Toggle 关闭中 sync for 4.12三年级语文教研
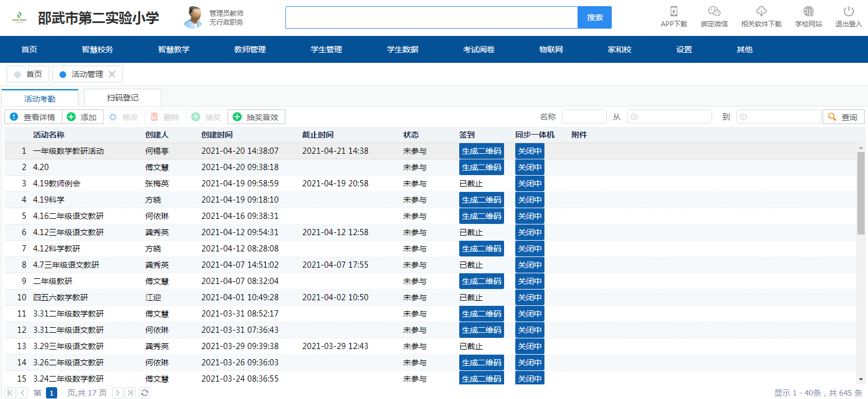The height and width of the screenshot is (399, 868). pyautogui.click(x=530, y=232)
